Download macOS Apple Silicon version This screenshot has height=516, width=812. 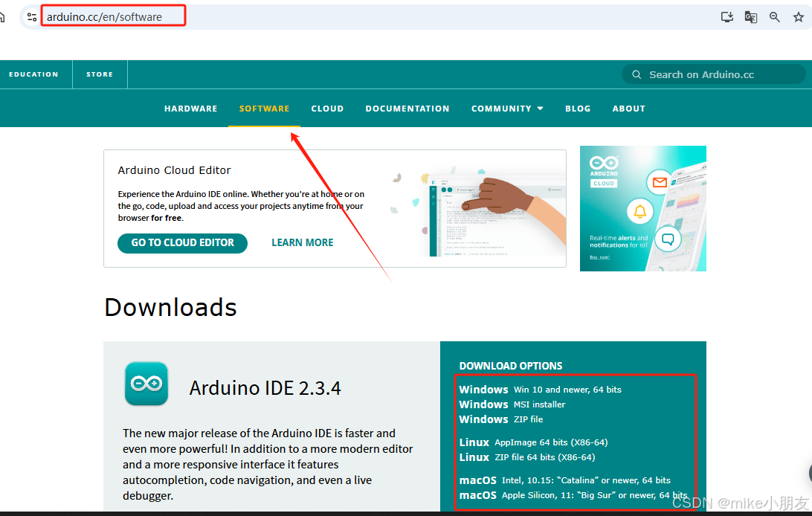coord(573,495)
